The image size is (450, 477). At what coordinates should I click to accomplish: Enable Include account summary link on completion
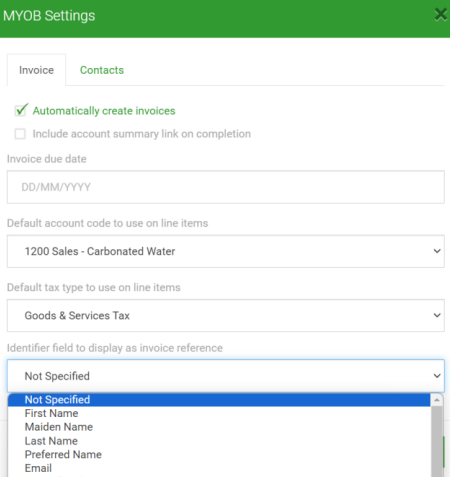(x=20, y=134)
